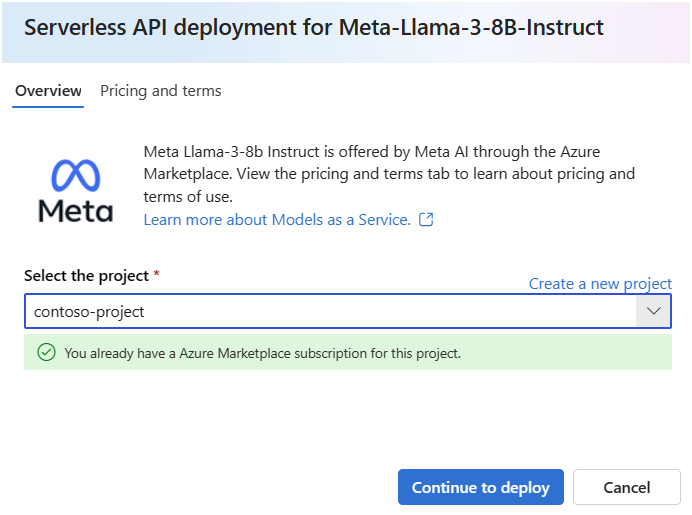This screenshot has height=515, width=692.
Task: Click the green success checkmark icon
Action: click(45, 352)
